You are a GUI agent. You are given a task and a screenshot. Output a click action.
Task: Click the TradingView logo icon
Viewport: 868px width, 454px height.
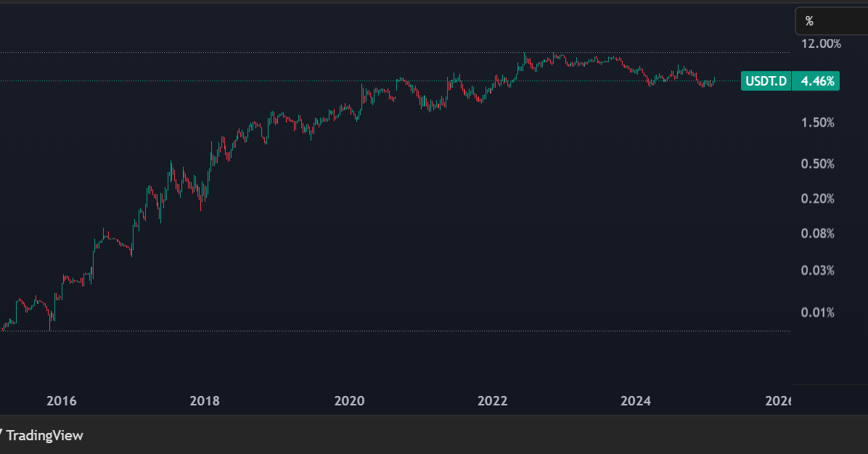(1, 435)
